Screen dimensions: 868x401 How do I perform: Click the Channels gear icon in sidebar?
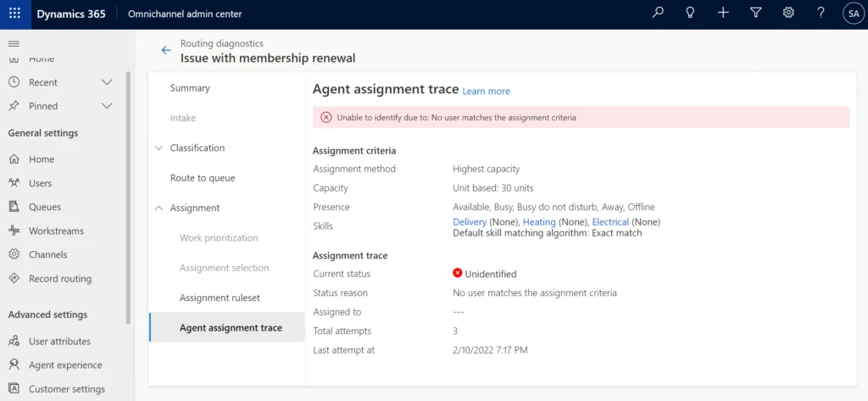(x=14, y=254)
